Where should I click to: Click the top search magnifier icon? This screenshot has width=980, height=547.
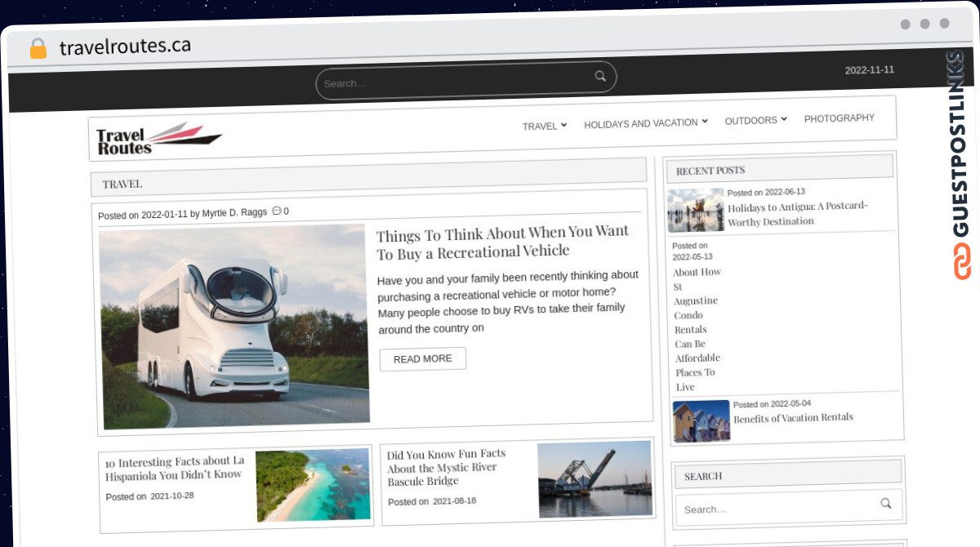click(x=600, y=76)
